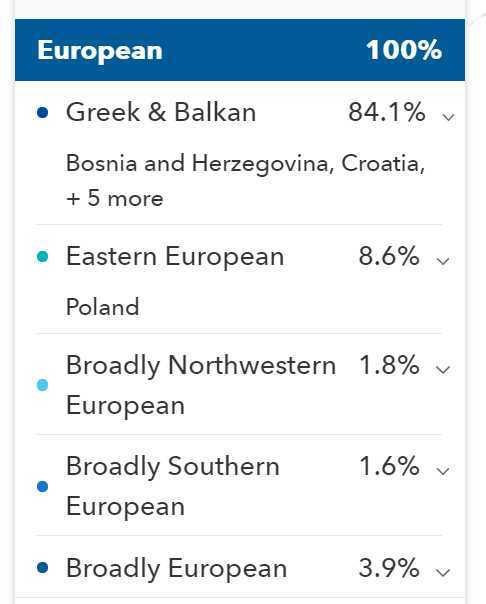This screenshot has height=604, width=486.
Task: Open the Broadly European label
Action: tap(176, 568)
